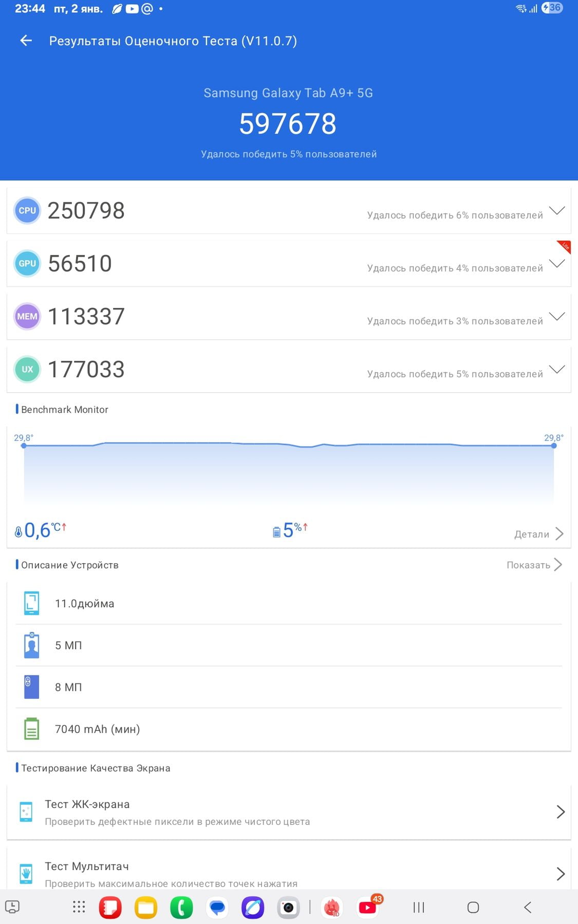The height and width of the screenshot is (924, 578).
Task: Tap the Benchmark Monitor heading
Action: (65, 410)
